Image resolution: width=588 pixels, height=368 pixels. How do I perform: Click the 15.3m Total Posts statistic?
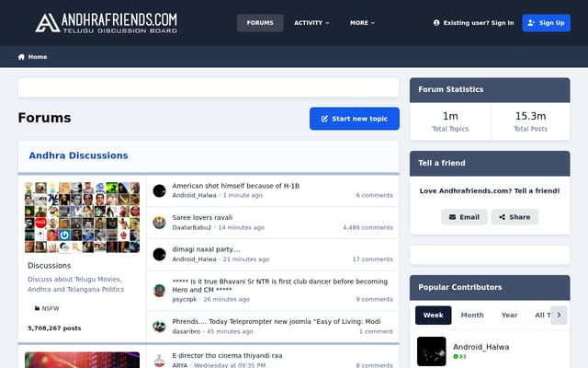point(531,121)
